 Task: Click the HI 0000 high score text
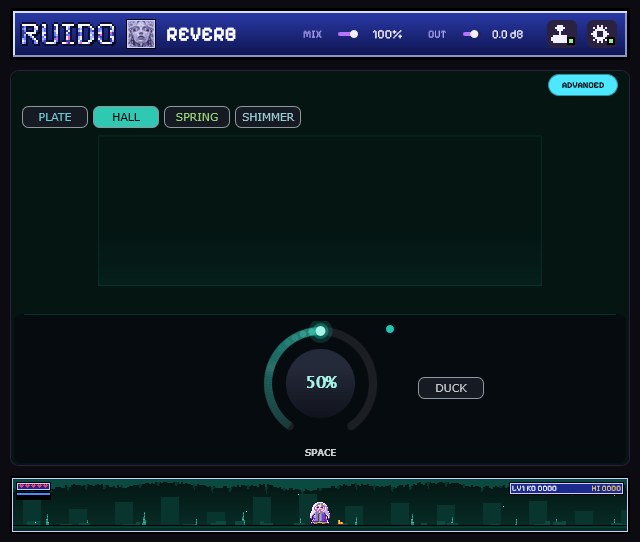click(606, 489)
